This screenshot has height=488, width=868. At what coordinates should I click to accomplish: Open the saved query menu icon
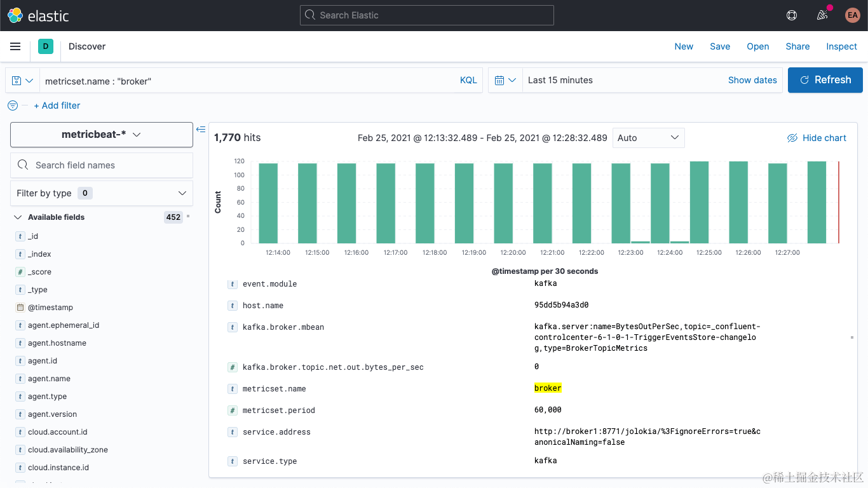(x=23, y=80)
